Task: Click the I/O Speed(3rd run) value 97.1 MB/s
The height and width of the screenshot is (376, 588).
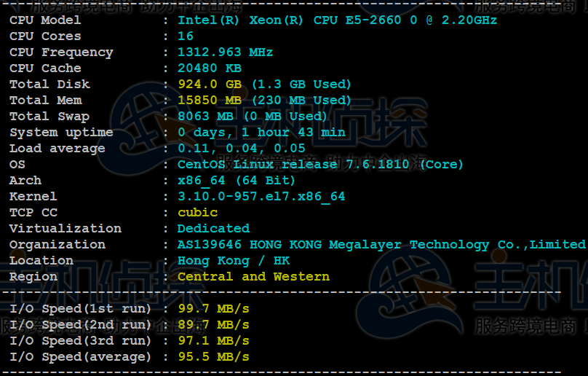Action: point(213,341)
